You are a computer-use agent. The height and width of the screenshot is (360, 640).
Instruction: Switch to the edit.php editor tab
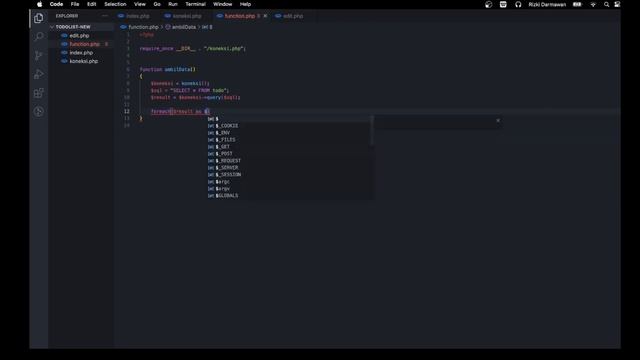293,16
